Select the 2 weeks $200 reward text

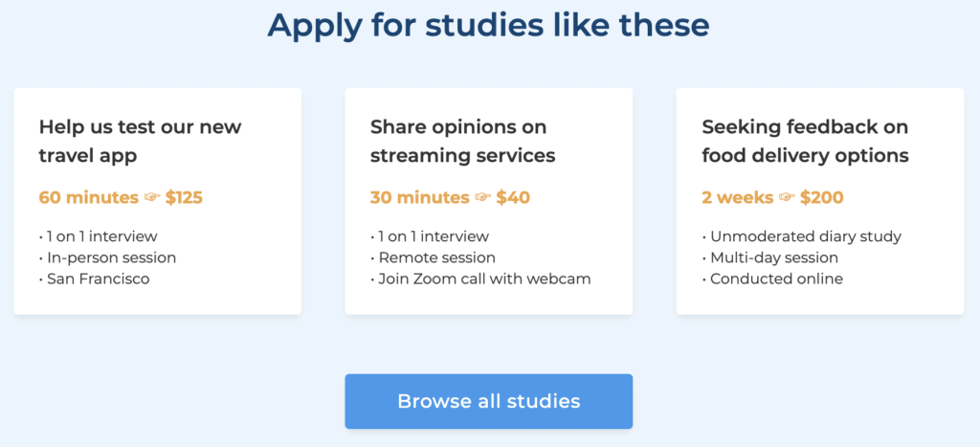pyautogui.click(x=772, y=198)
